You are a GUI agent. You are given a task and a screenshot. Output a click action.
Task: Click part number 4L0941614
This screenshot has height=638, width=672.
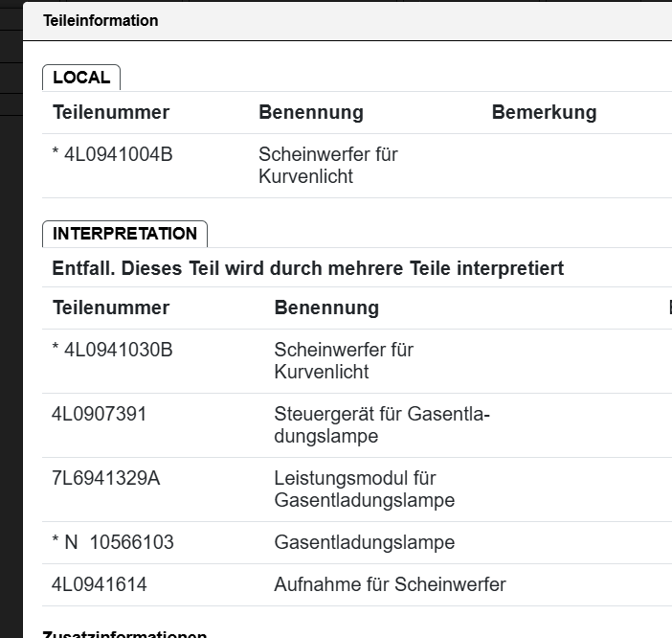[99, 584]
